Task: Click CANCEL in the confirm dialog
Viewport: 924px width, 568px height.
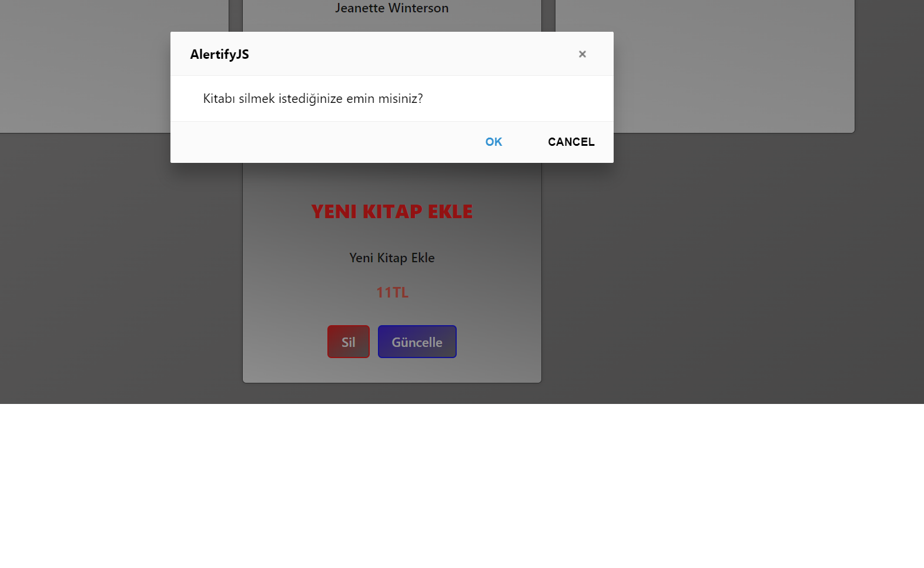Action: 571,142
